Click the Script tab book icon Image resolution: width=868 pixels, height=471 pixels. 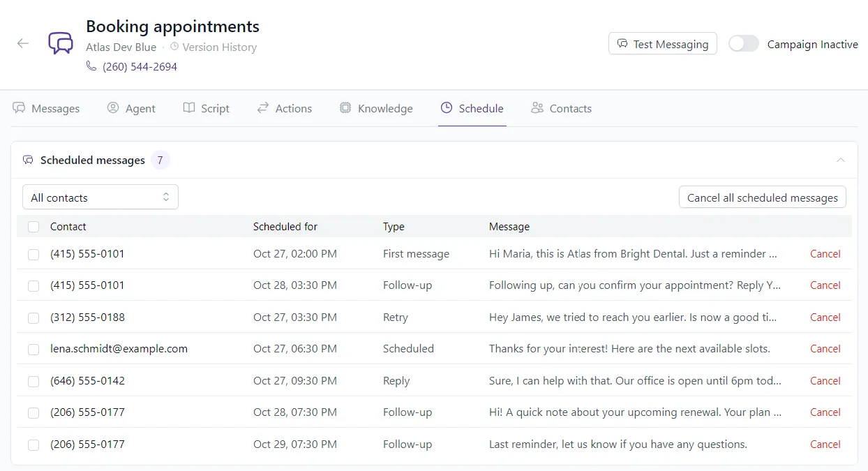coord(189,108)
